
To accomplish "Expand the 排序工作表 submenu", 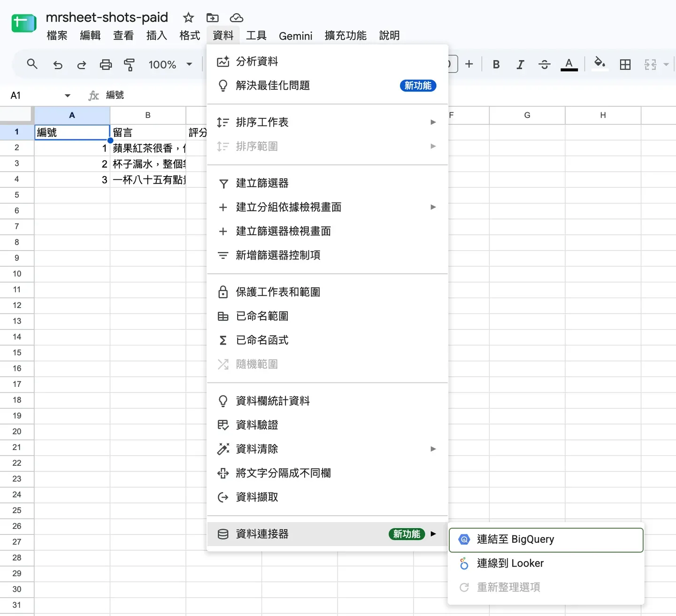I will [327, 122].
